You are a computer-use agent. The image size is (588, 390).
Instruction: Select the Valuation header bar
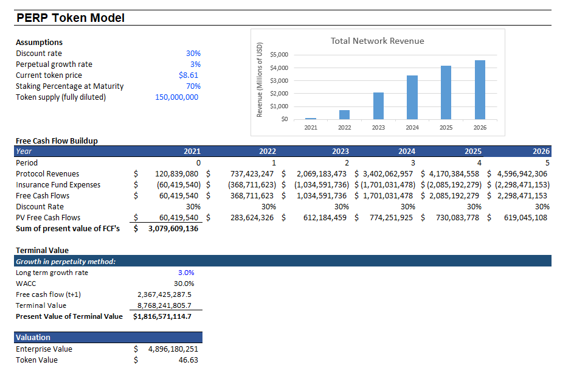[x=108, y=337]
